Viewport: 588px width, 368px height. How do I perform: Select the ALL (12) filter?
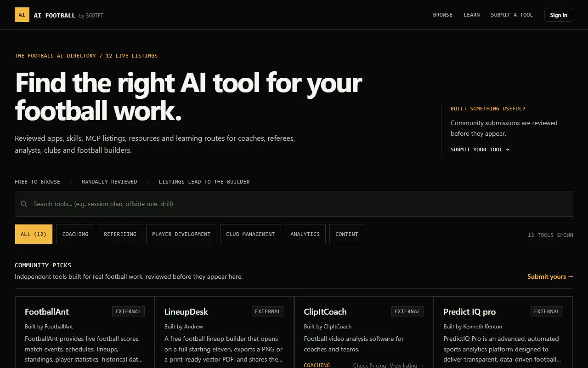pos(34,234)
